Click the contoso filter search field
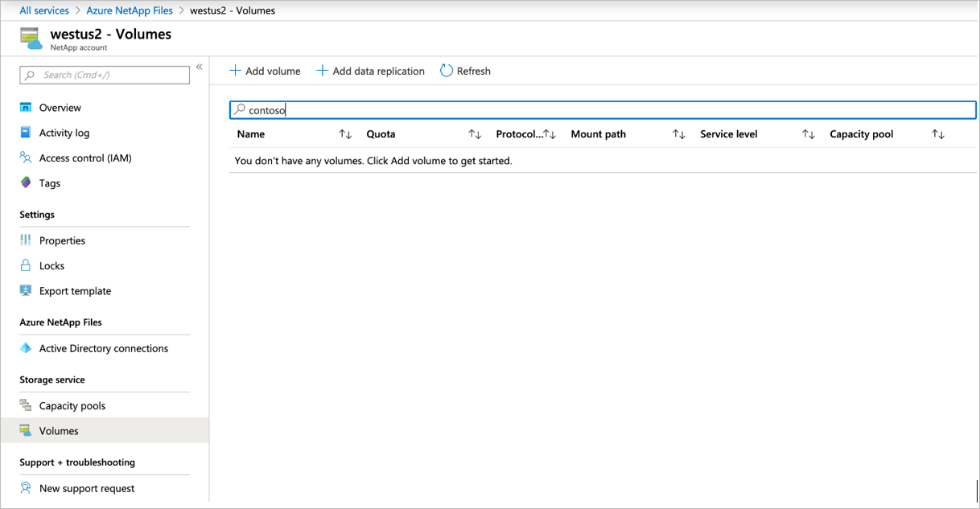980x509 pixels. click(x=483, y=109)
